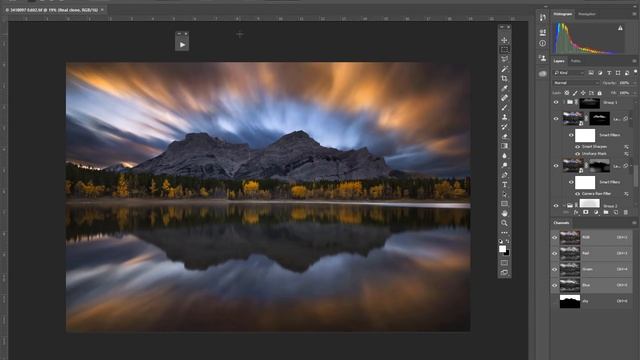Select the Eraser tool
This screenshot has height=360, width=640.
point(504,136)
